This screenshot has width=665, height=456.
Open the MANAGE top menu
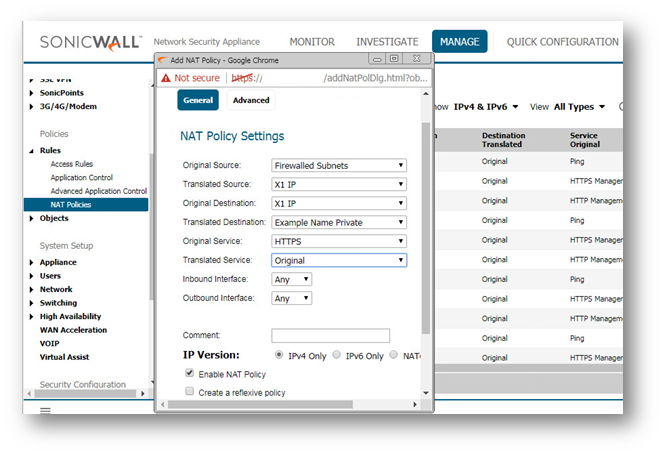coord(460,42)
